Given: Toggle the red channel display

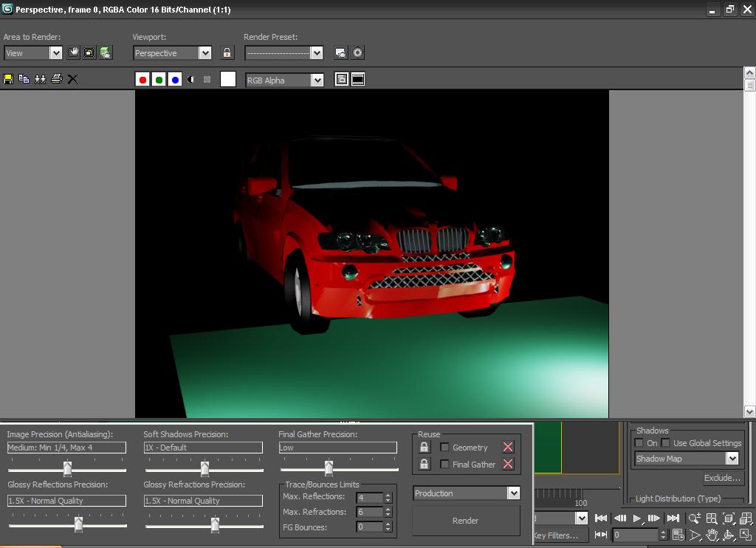Looking at the screenshot, I should tap(142, 80).
